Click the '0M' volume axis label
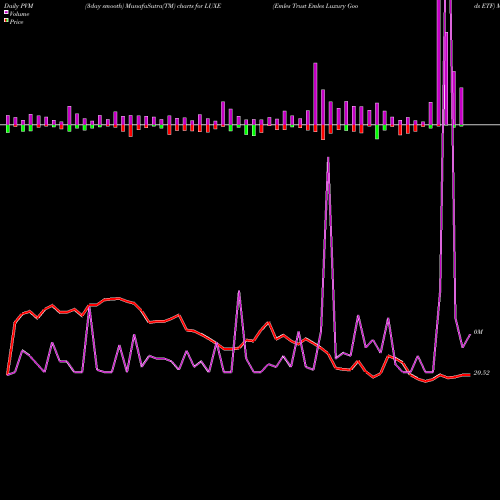500x500 pixels. (x=478, y=332)
